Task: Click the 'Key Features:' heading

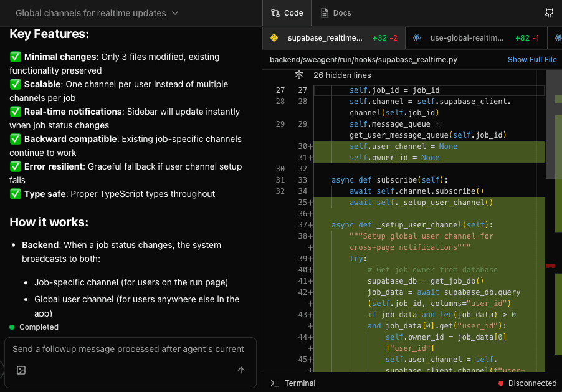Action: point(49,34)
